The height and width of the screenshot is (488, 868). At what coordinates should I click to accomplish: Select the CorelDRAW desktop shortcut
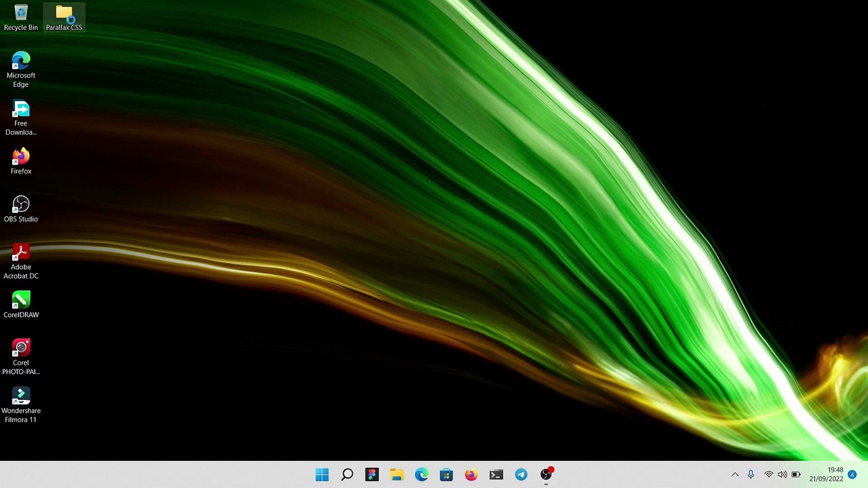pos(21,305)
